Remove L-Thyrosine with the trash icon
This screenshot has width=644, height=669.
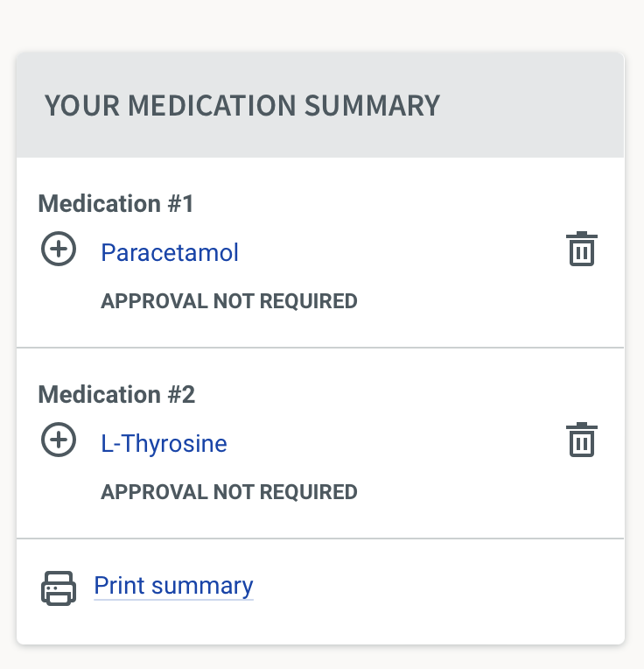point(582,440)
